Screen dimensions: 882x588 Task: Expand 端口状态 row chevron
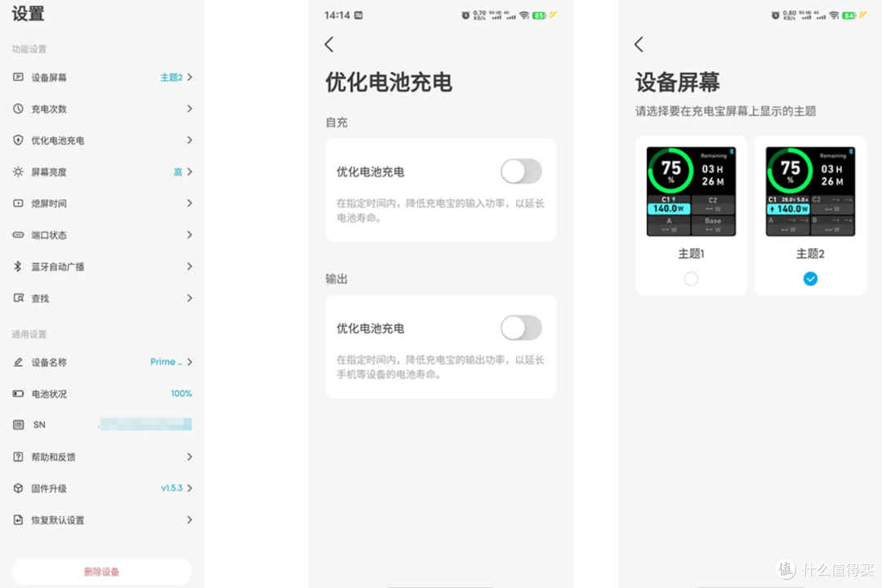(189, 234)
